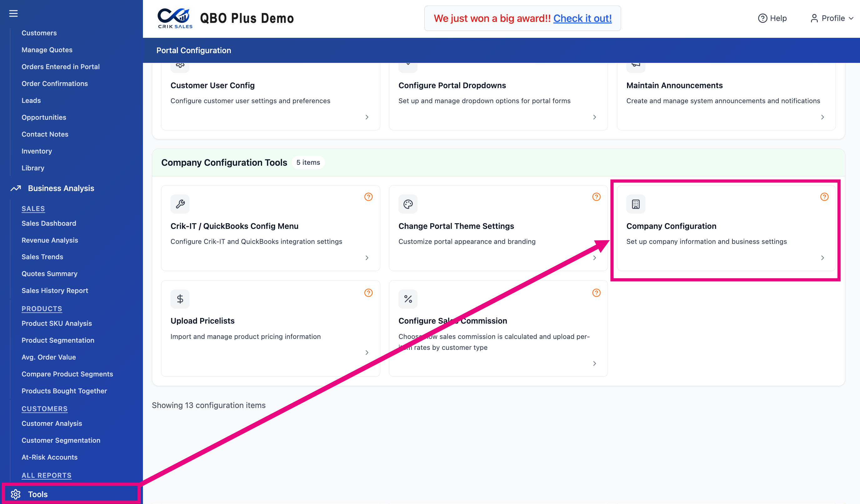
Task: Click chevron on Company Configuration card
Action: [822, 258]
